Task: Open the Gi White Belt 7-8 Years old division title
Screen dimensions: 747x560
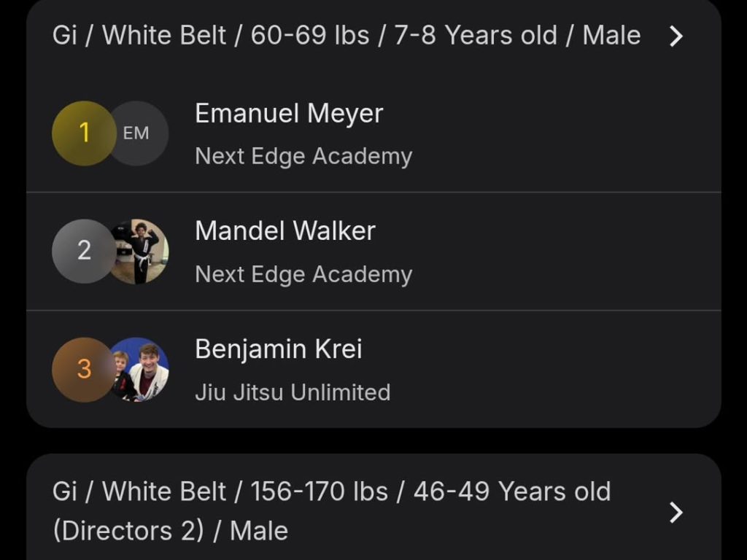Action: [x=346, y=36]
